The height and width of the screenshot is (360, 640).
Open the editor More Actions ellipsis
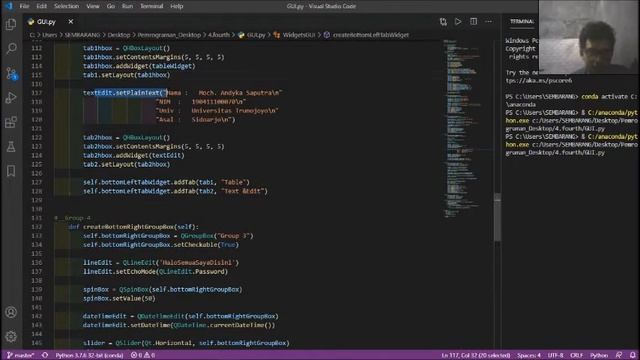(x=489, y=22)
